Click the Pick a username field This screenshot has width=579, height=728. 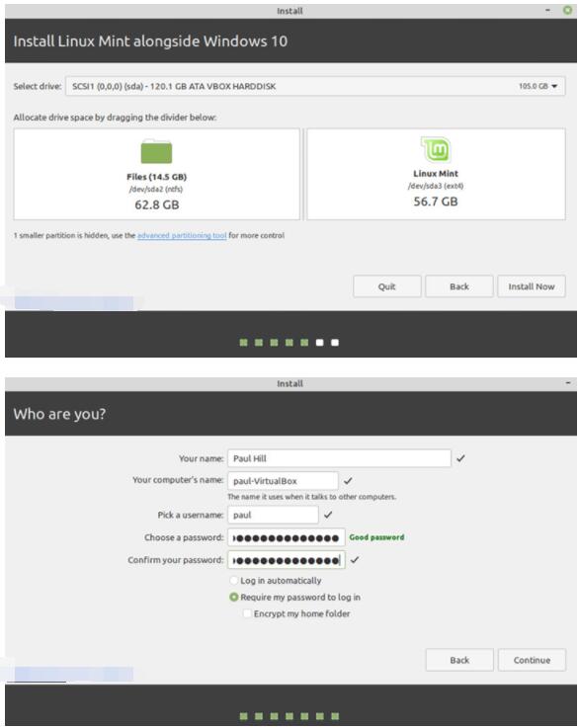[273, 515]
